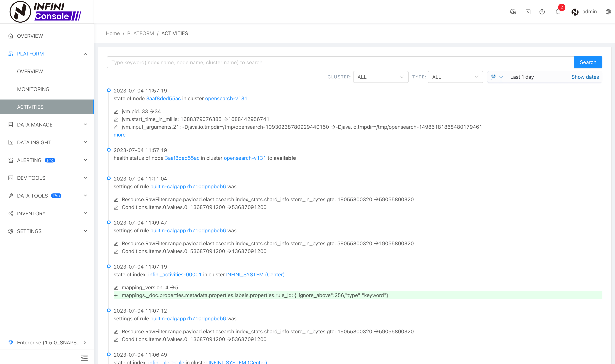Open the help question mark icon
Image resolution: width=615 pixels, height=364 pixels.
pyautogui.click(x=542, y=12)
